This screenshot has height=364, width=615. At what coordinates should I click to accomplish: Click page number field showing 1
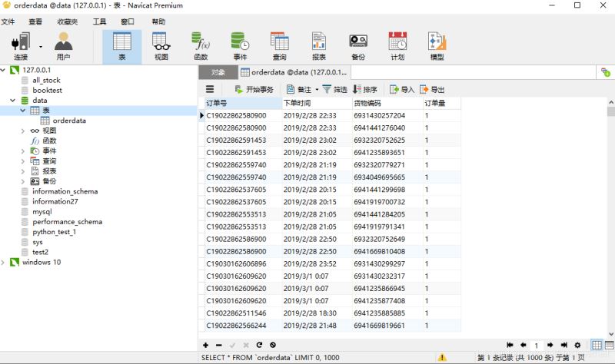pos(536,346)
